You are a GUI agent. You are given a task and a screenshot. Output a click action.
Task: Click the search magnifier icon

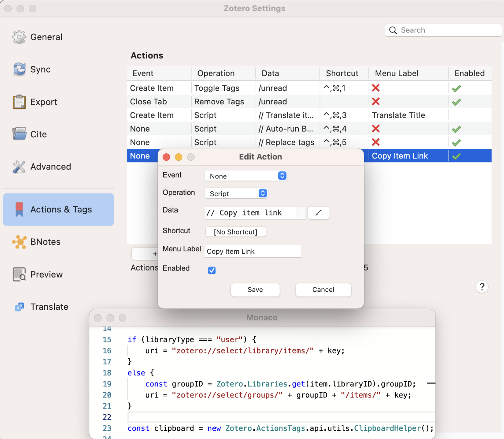click(393, 30)
